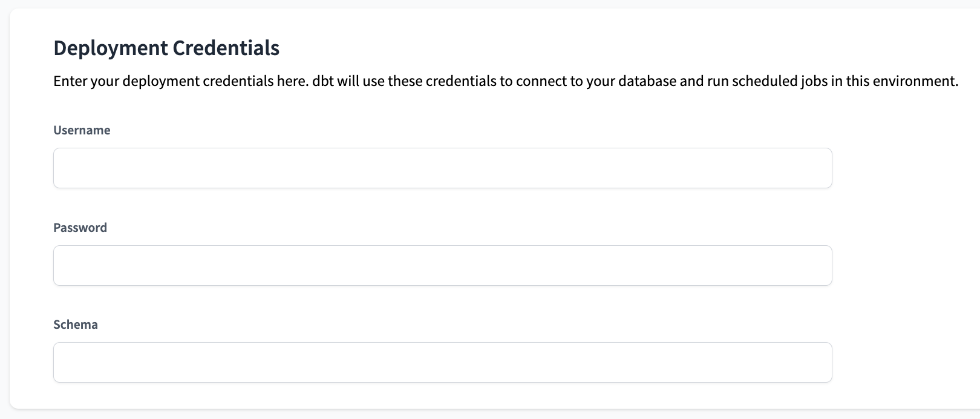Screen dimensions: 980x419
Task: Select the Username label
Action: pyautogui.click(x=82, y=130)
